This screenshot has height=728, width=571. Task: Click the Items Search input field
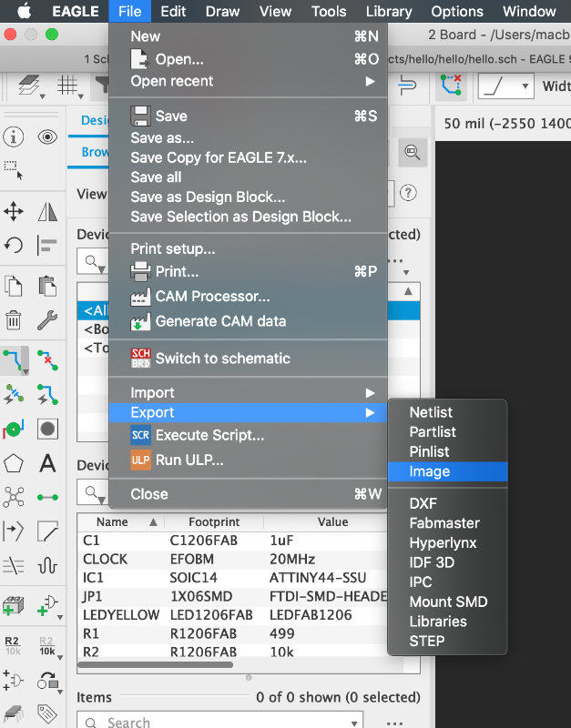[x=219, y=722]
